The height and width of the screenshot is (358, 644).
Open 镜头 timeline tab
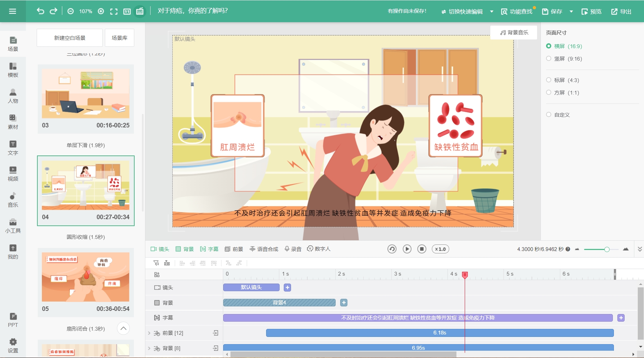click(160, 249)
